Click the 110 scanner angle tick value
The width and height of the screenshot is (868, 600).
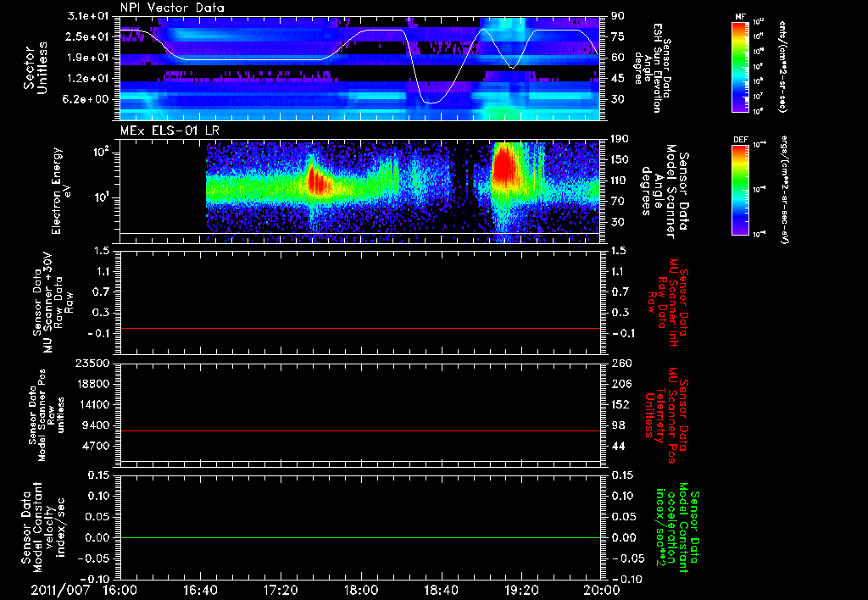[620, 181]
